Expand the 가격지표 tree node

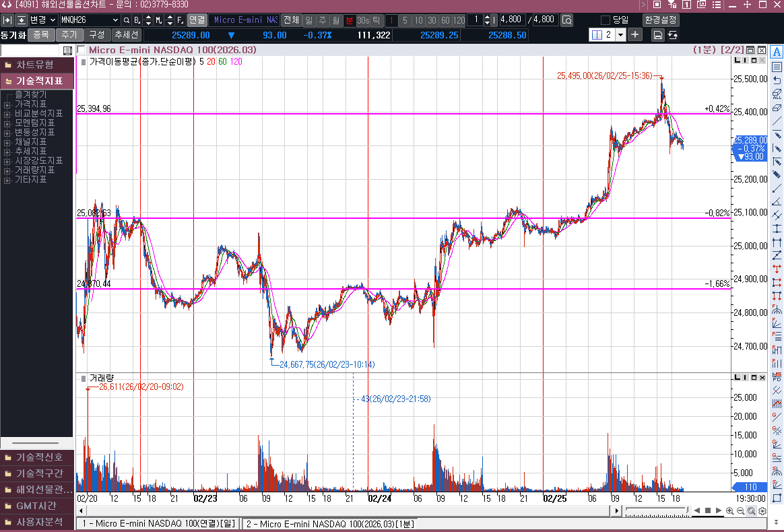(7, 104)
